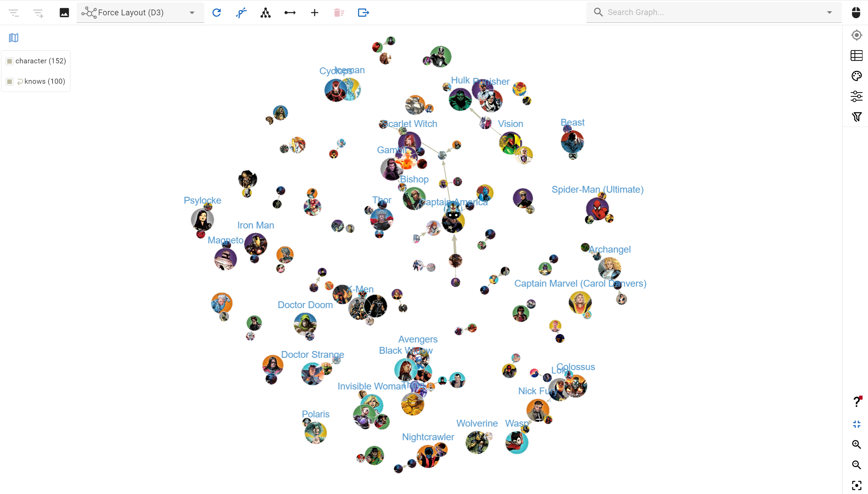
Task: Select the refresh/reload graph icon
Action: 216,13
